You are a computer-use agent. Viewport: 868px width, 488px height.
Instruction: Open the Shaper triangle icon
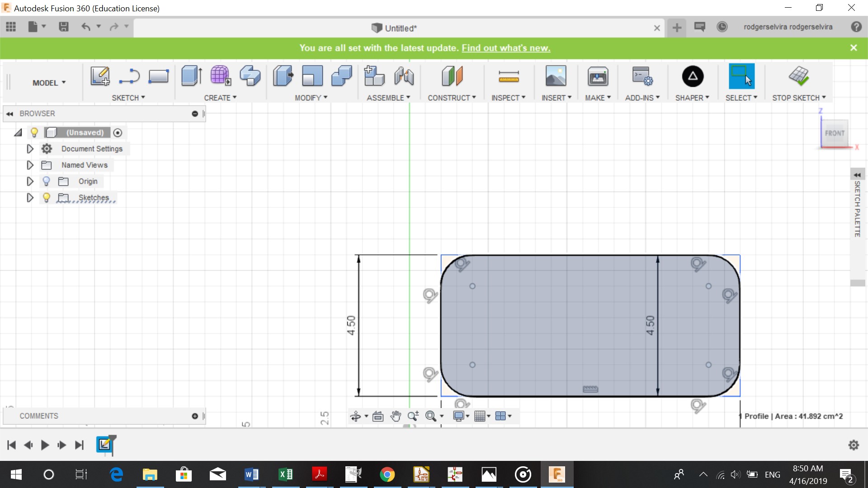[693, 76]
